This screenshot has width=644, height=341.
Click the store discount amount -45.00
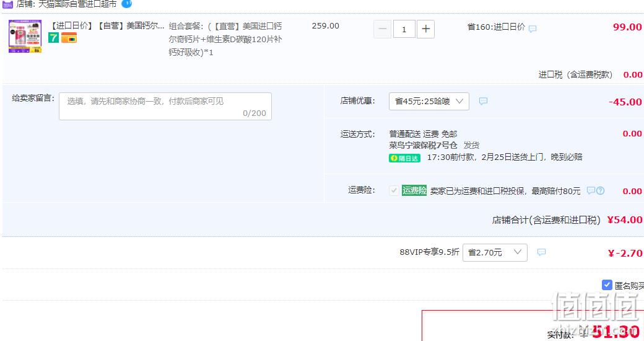click(x=625, y=102)
